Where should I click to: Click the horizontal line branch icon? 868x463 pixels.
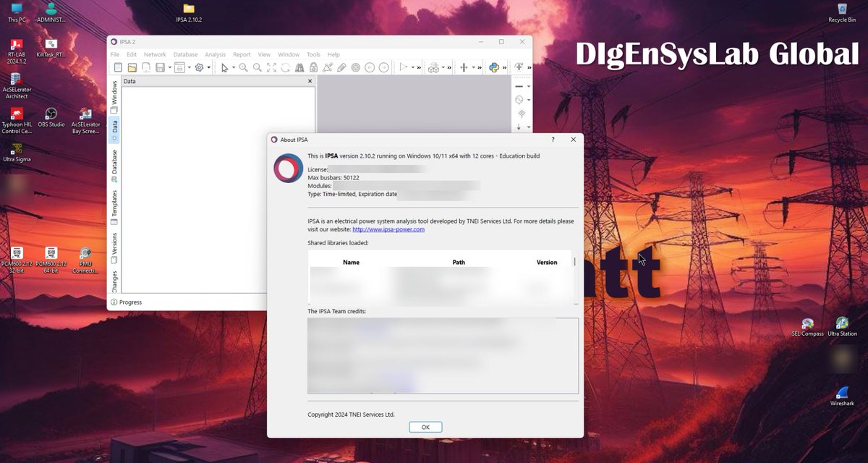pyautogui.click(x=519, y=85)
